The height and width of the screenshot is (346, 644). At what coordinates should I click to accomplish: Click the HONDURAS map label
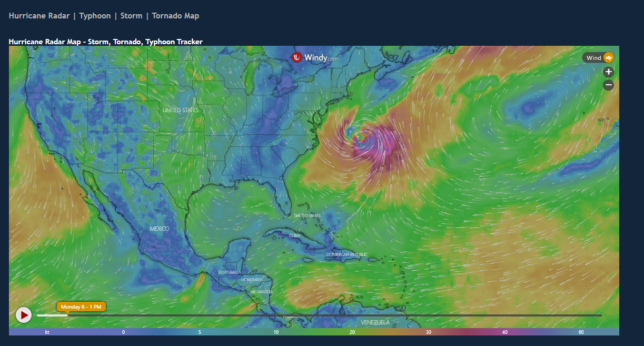tap(252, 280)
